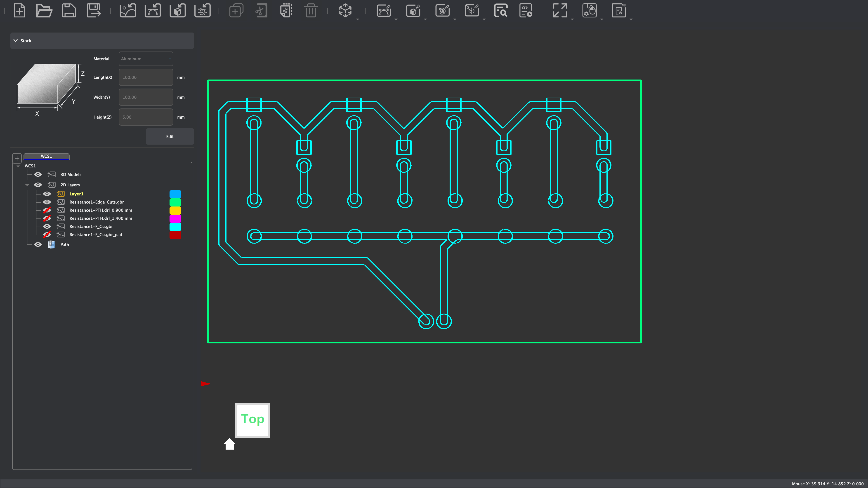Collapse the Stock panel
868x488 pixels.
15,40
